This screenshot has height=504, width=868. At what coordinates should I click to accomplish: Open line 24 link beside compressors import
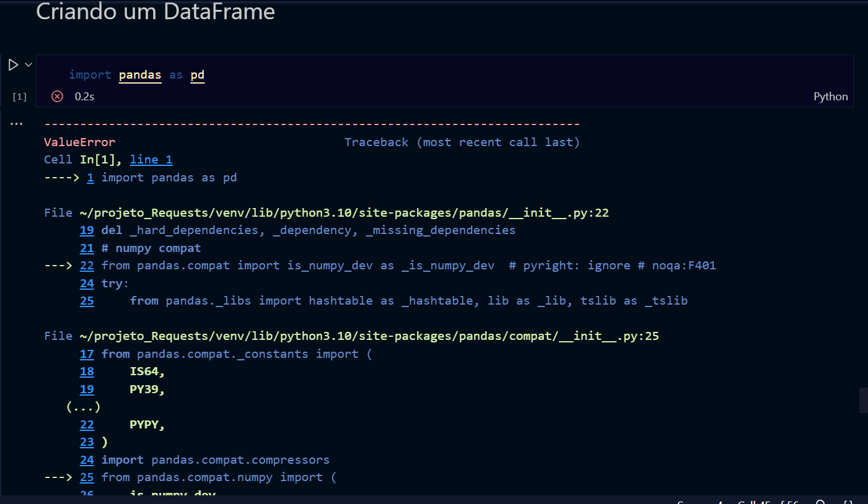tap(87, 460)
